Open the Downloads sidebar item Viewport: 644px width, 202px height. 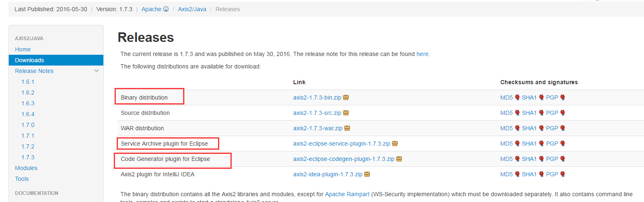tap(56, 60)
